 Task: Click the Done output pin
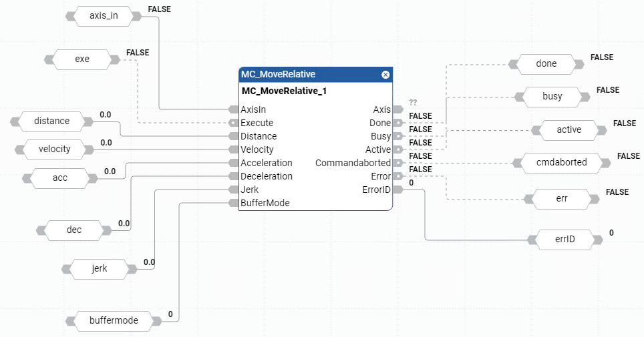(x=397, y=123)
